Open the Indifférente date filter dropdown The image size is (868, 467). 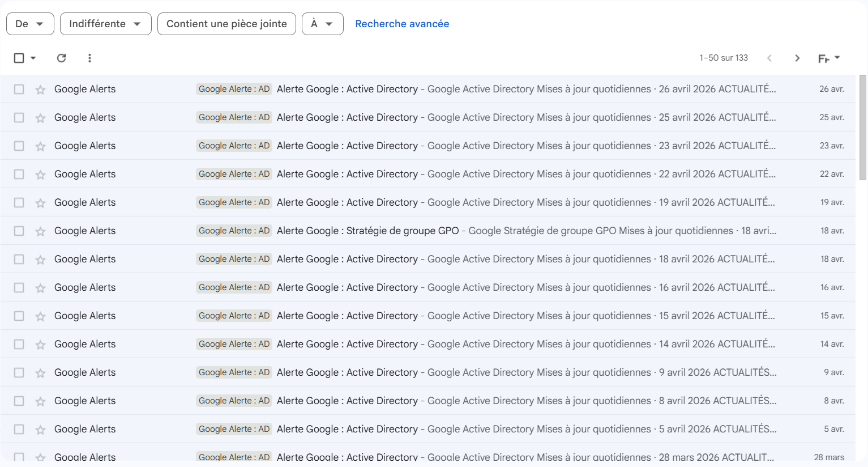[x=105, y=24]
